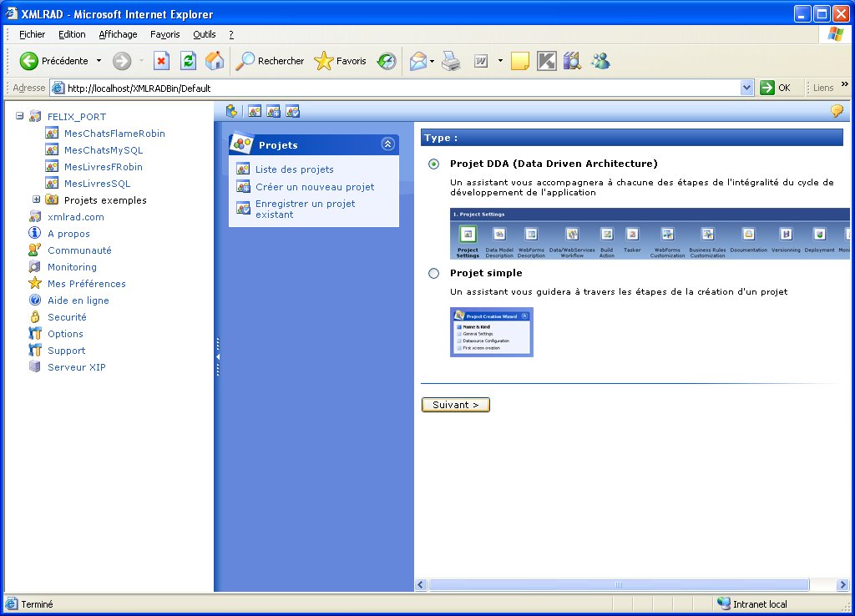855x616 pixels.
Task: Select MesChatsMySQL project in tree
Action: pos(104,150)
